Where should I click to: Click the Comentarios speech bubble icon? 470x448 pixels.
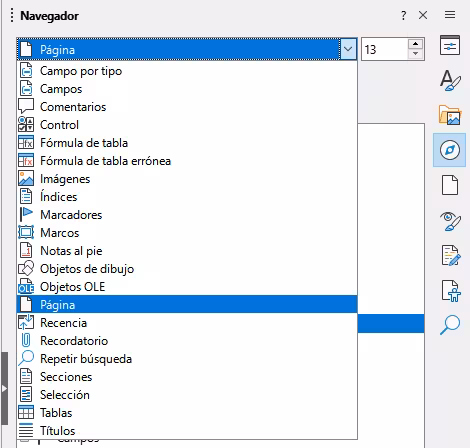[x=26, y=106]
